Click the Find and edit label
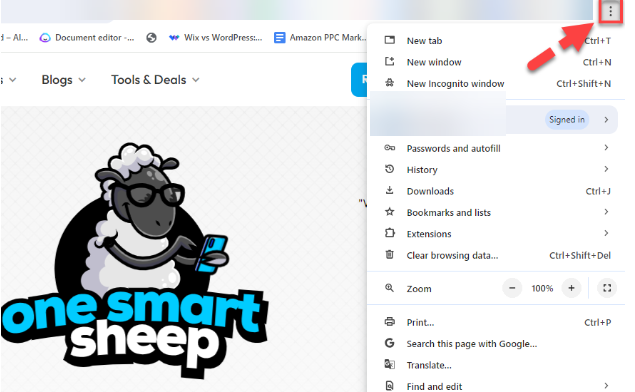 (x=434, y=386)
